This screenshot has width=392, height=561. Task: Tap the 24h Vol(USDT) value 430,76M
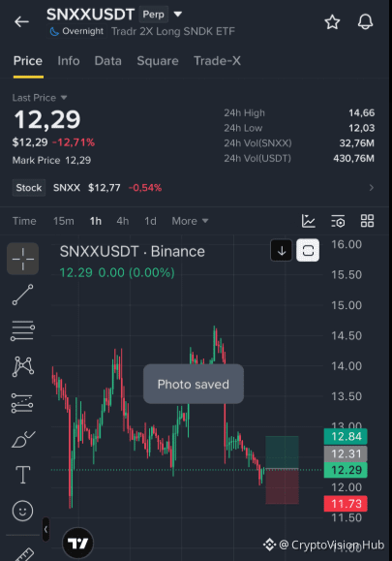pos(353,158)
